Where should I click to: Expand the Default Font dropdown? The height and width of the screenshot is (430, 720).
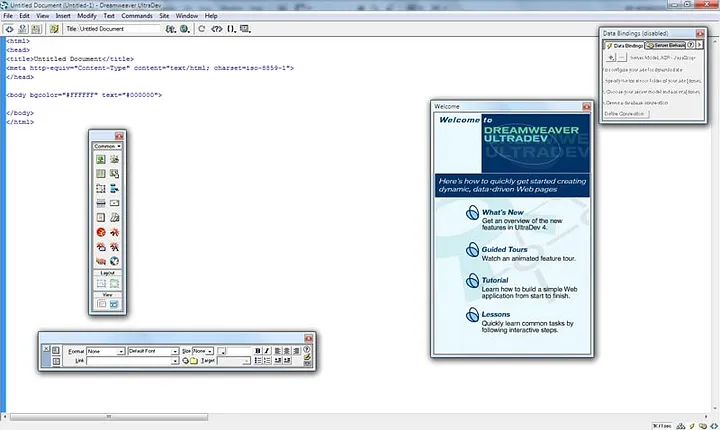click(x=153, y=351)
